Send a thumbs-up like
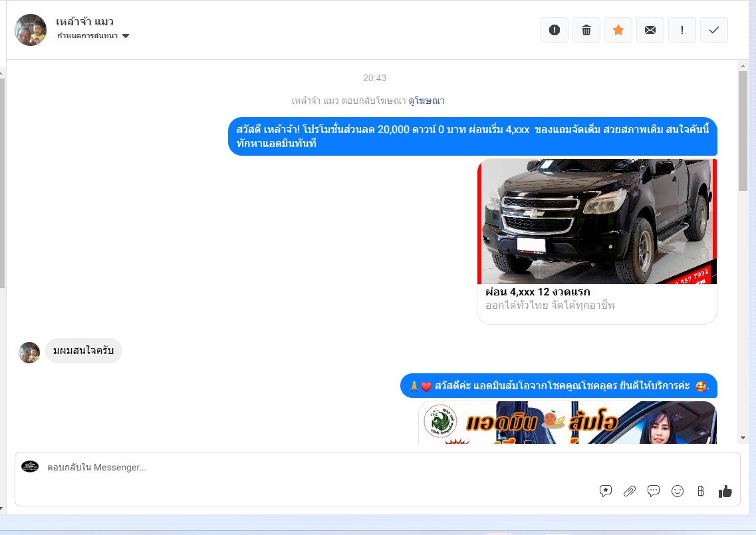This screenshot has width=756, height=535. click(x=725, y=491)
